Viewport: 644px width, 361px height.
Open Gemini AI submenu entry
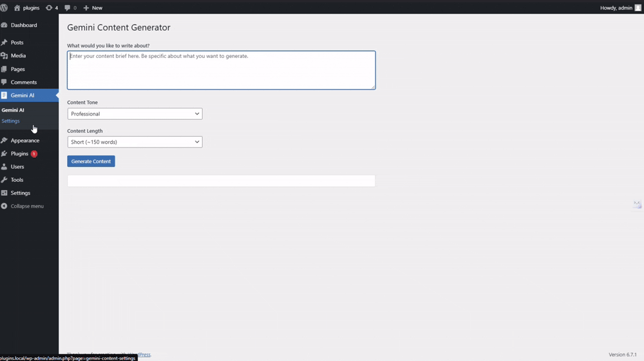coord(13,110)
